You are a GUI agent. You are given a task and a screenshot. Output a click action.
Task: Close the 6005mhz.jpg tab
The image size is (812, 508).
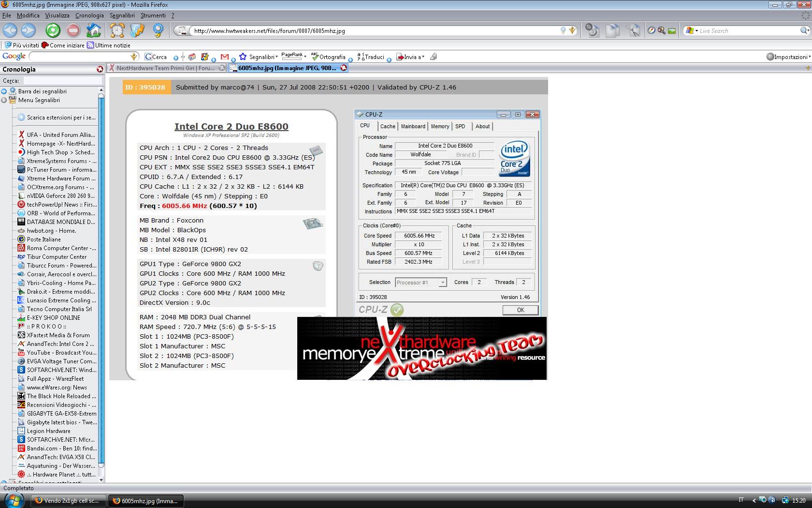coord(344,68)
